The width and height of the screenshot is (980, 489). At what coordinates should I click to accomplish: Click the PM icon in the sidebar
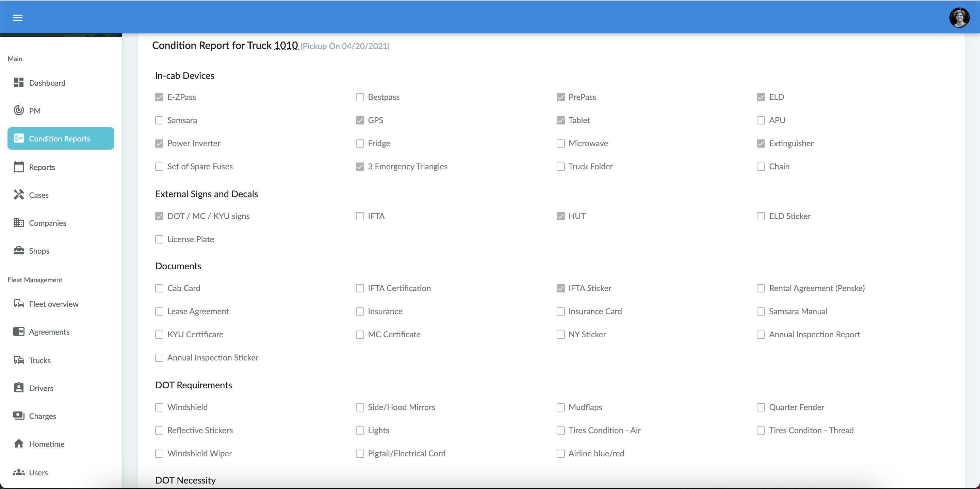tap(19, 110)
